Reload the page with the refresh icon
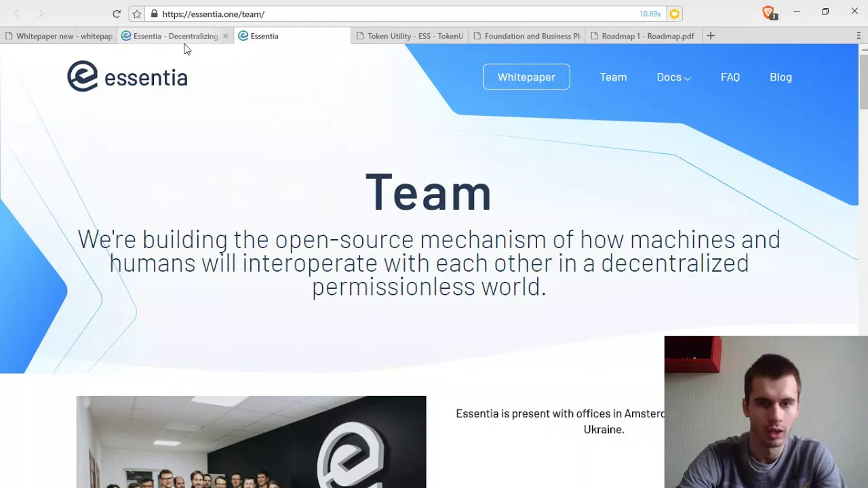Screen dimensions: 868x488 click(117, 14)
